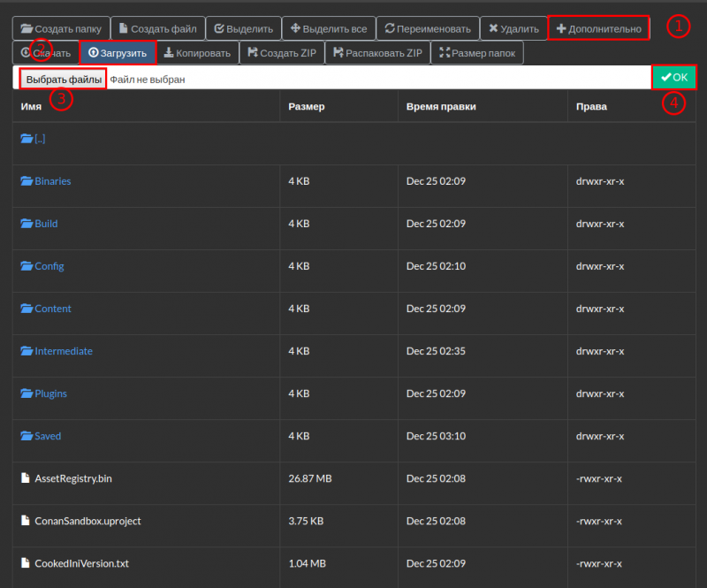Image resolution: width=707 pixels, height=588 pixels.
Task: Open the Intermediate folder
Action: tap(64, 351)
